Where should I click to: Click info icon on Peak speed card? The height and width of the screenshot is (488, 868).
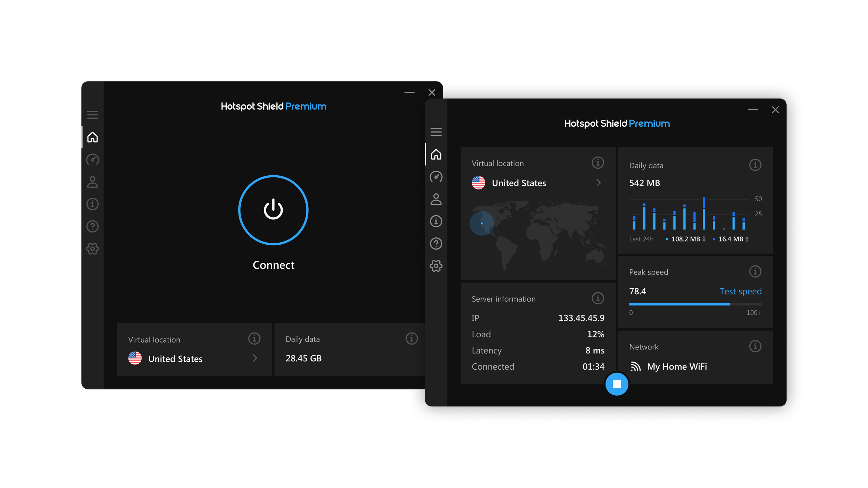pos(755,271)
